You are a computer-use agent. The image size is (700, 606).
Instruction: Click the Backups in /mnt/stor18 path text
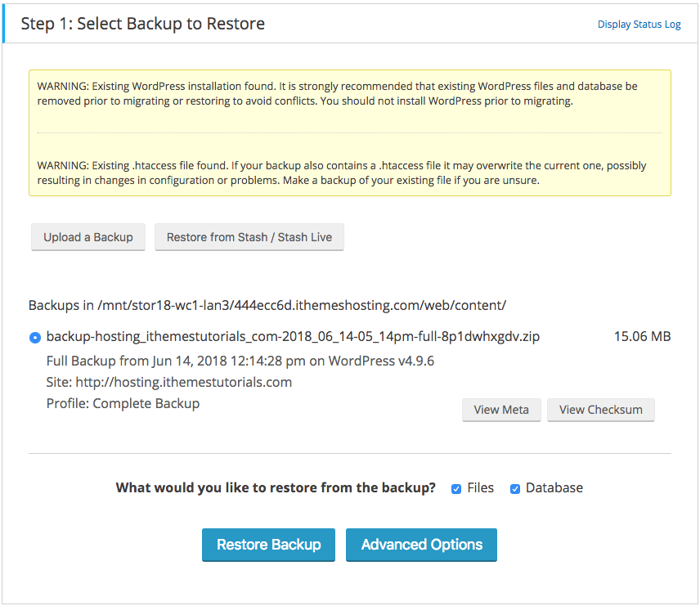pyautogui.click(x=267, y=306)
